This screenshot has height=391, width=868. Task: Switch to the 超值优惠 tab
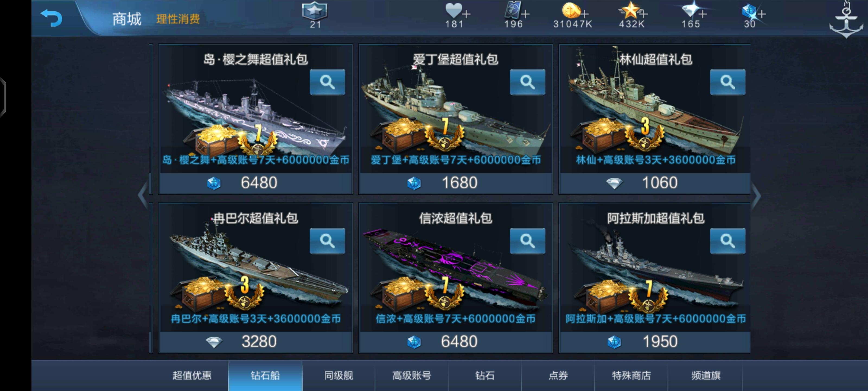[192, 376]
